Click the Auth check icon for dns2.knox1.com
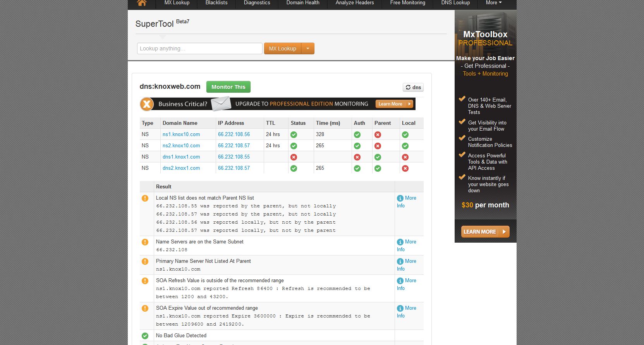Image resolution: width=644 pixels, height=345 pixels. point(357,168)
